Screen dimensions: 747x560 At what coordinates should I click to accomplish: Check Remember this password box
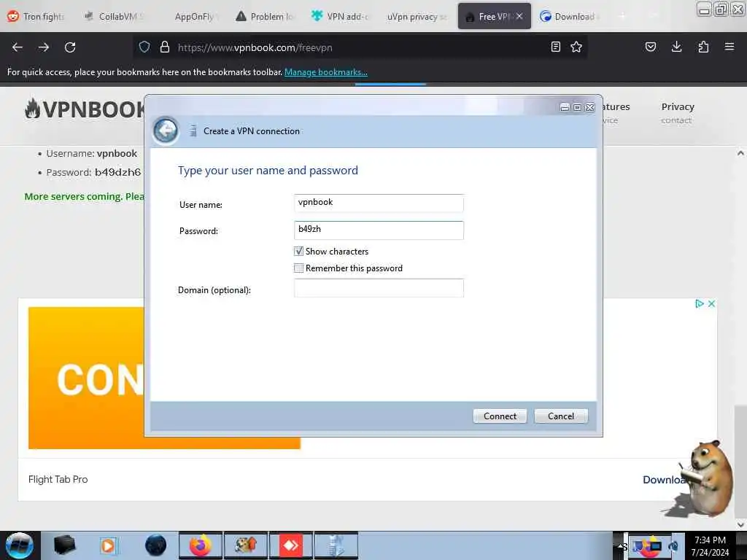pos(298,268)
